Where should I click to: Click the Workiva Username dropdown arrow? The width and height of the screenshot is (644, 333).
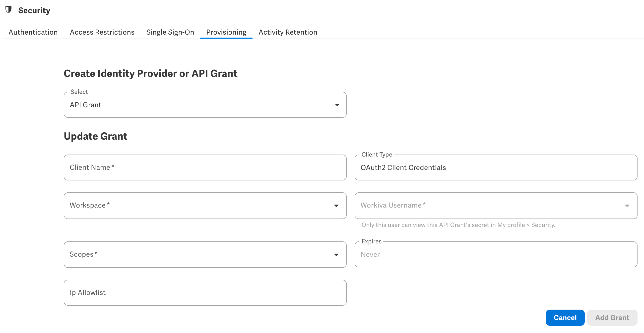click(627, 206)
